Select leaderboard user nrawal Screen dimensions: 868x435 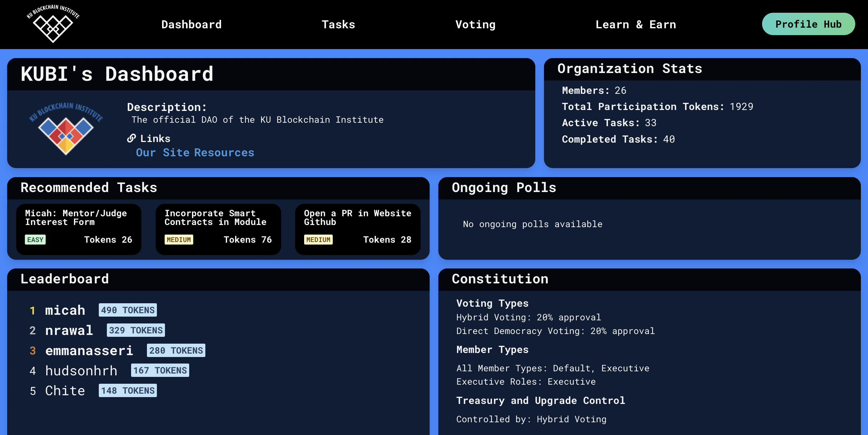pyautogui.click(x=69, y=330)
